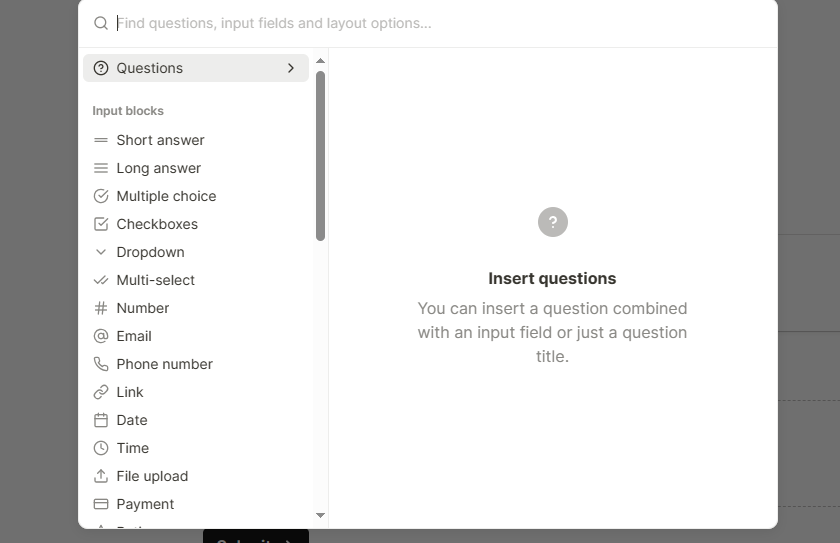840x543 pixels.
Task: Choose the File upload block
Action: [x=152, y=476]
